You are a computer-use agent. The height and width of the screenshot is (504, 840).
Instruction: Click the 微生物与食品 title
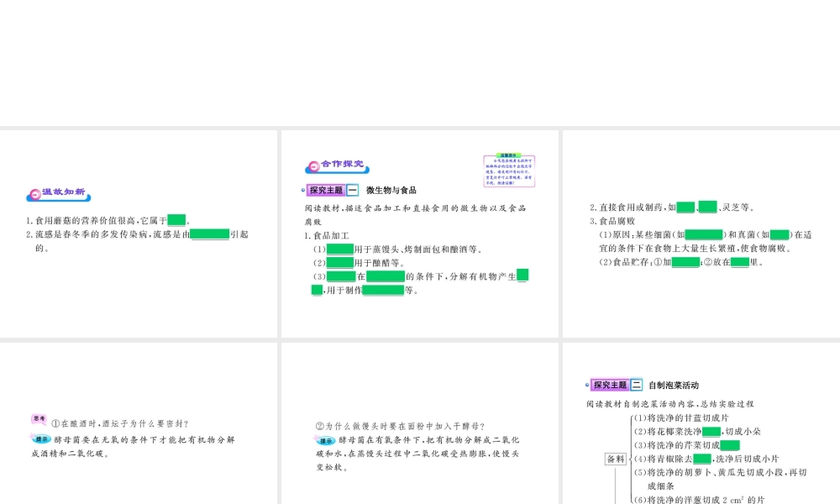click(391, 190)
